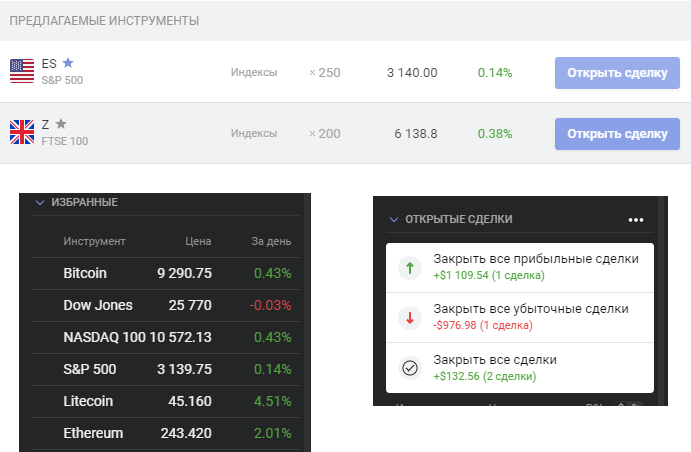Viewport: 691px width, 452px height.
Task: Select Bitcoin in favorites list
Action: 85,273
